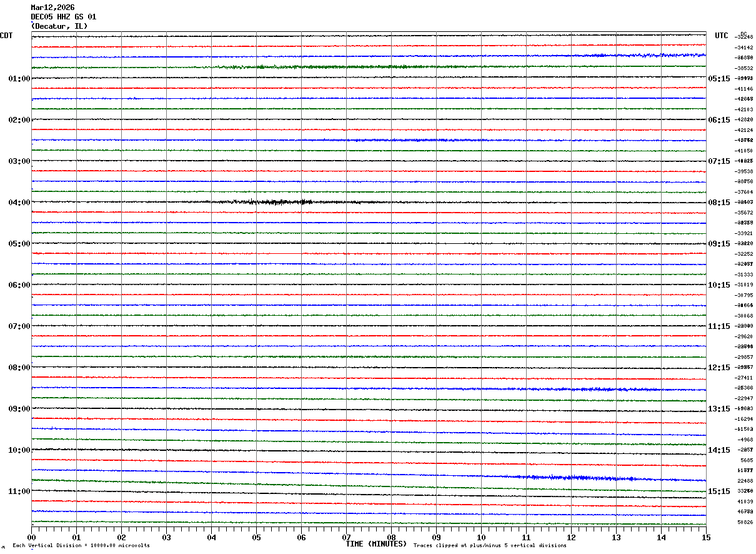Viewport: 756px width, 554px height.
Task: Click the DC offset value -33921
Action: coord(744,233)
